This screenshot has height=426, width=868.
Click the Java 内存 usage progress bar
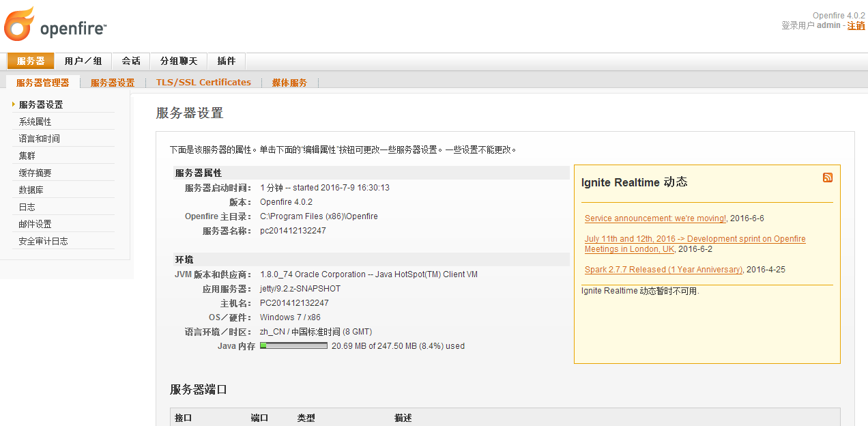(x=293, y=346)
